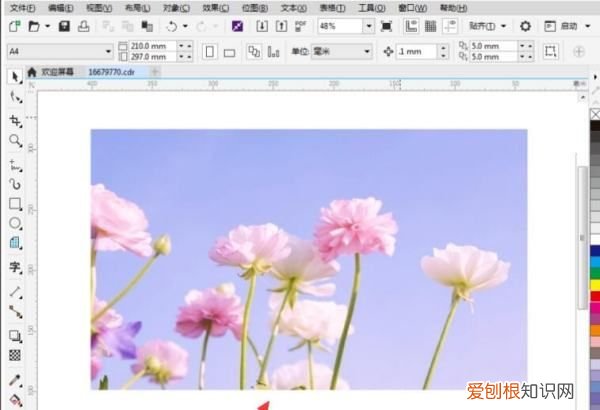The image size is (600, 410).
Task: Click the Print icon
Action: tap(84, 26)
